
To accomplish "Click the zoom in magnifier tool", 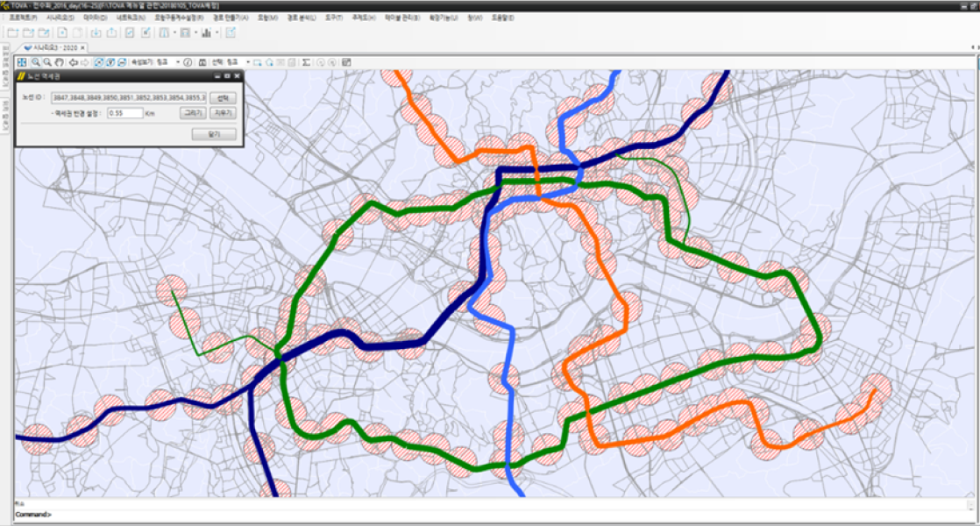I will click(x=36, y=62).
